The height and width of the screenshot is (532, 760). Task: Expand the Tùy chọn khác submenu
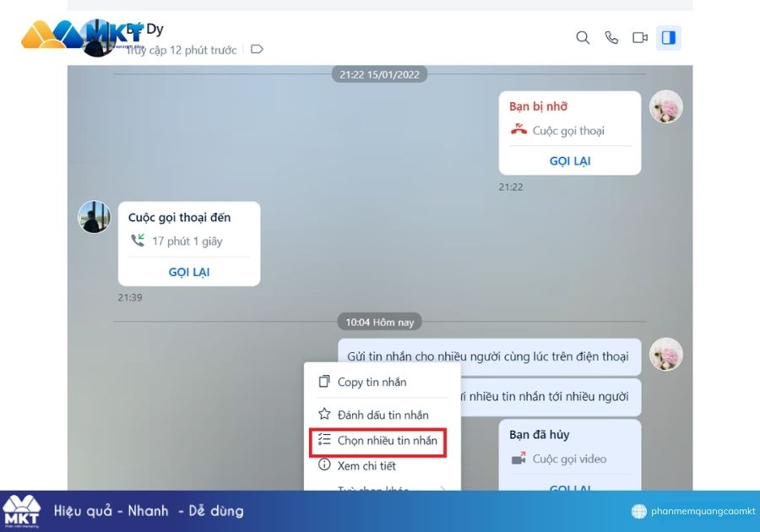tap(372, 490)
